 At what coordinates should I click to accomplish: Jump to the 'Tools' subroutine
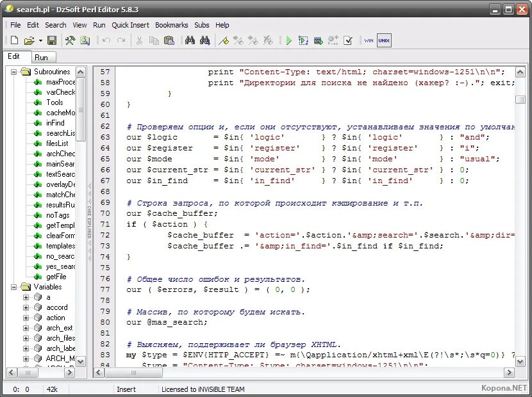coord(54,102)
